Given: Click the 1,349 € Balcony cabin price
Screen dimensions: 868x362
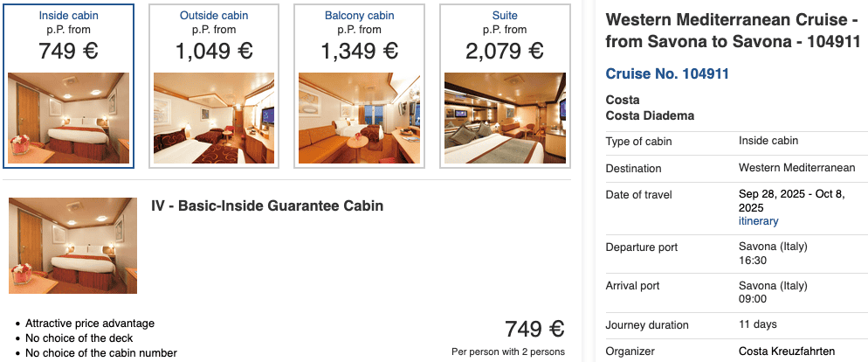Looking at the screenshot, I should (359, 52).
